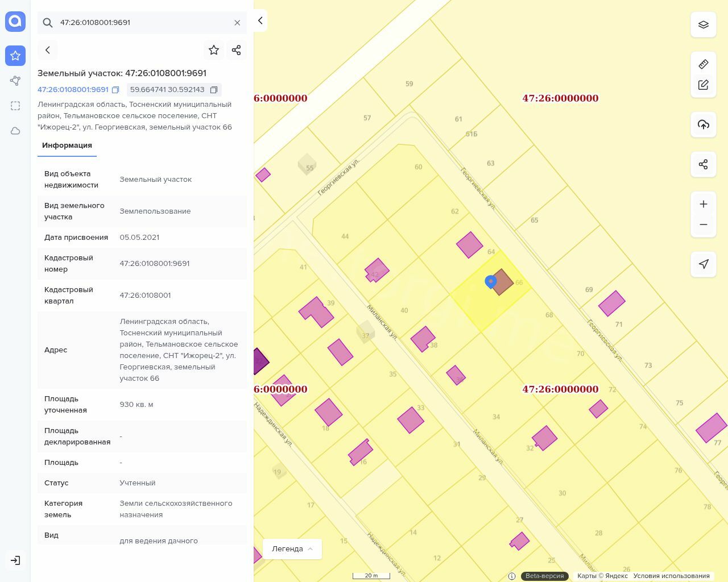Activate the area selection tool in sidebar
Image resolution: width=728 pixels, height=582 pixels.
pos(15,106)
